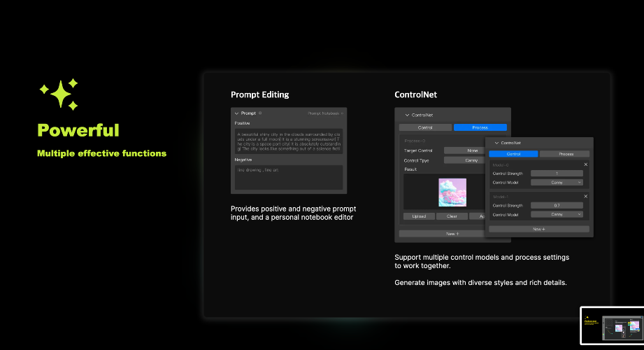Click the slide preview thumbnail at bottom right
This screenshot has height=350, width=644.
613,325
